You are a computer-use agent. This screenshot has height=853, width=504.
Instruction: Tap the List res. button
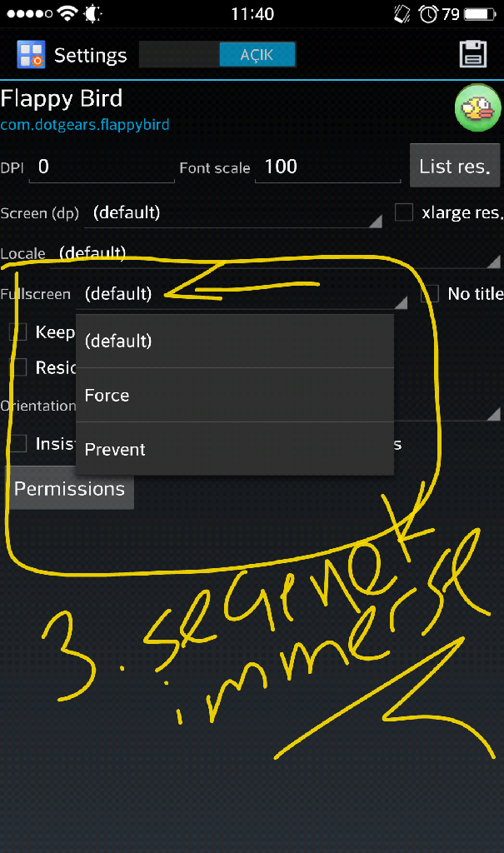pyautogui.click(x=455, y=166)
